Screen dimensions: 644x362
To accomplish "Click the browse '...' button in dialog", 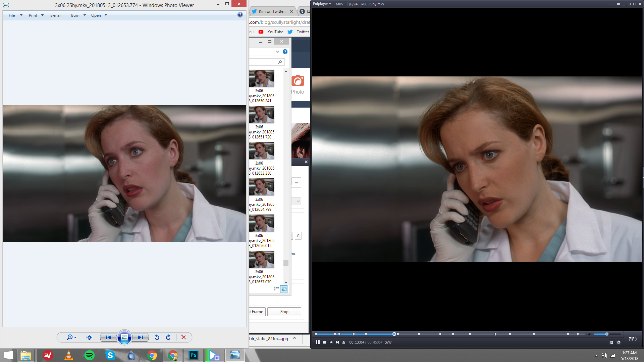I will pos(296,182).
